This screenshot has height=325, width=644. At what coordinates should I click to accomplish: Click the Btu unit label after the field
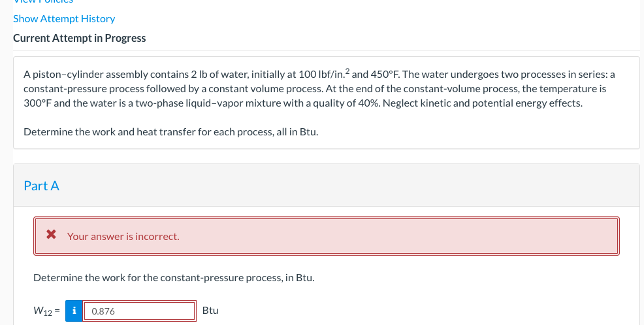click(210, 311)
